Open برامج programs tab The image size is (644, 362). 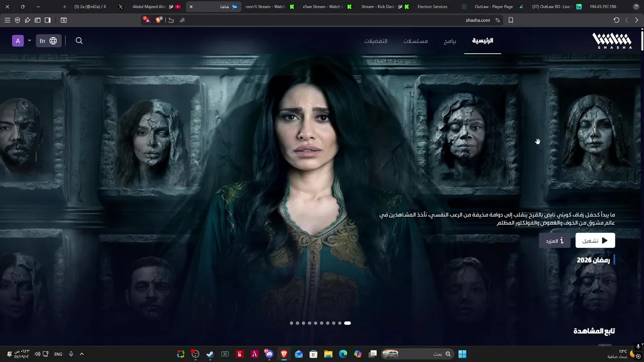pos(450,41)
